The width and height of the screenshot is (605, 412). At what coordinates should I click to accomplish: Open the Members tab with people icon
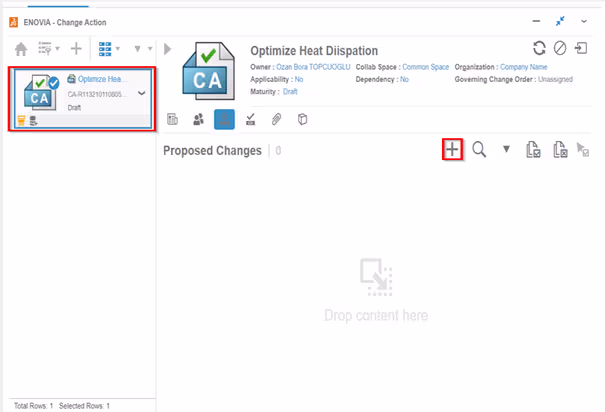(x=198, y=119)
